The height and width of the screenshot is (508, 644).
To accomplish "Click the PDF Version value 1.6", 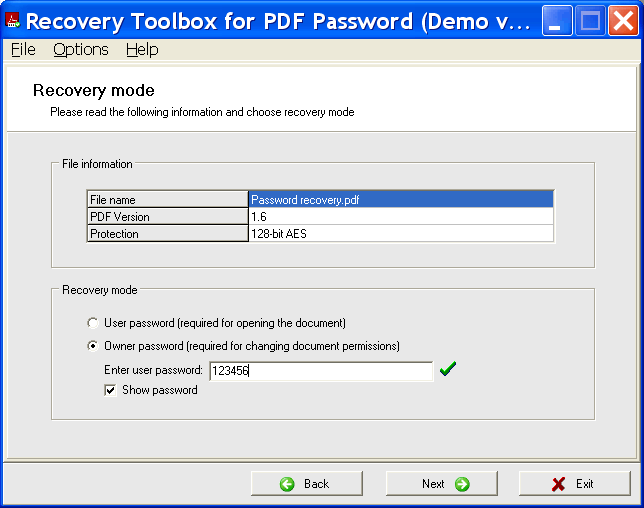I will tap(401, 216).
